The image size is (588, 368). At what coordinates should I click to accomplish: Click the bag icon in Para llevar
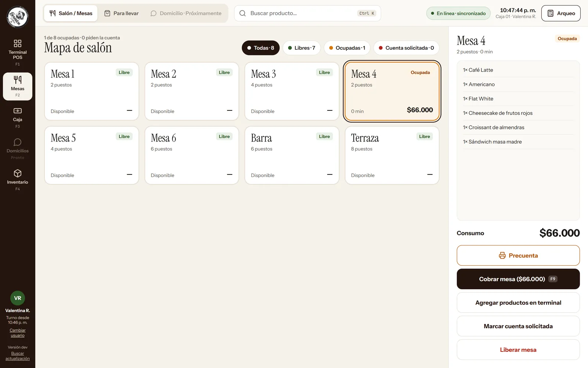pyautogui.click(x=107, y=13)
